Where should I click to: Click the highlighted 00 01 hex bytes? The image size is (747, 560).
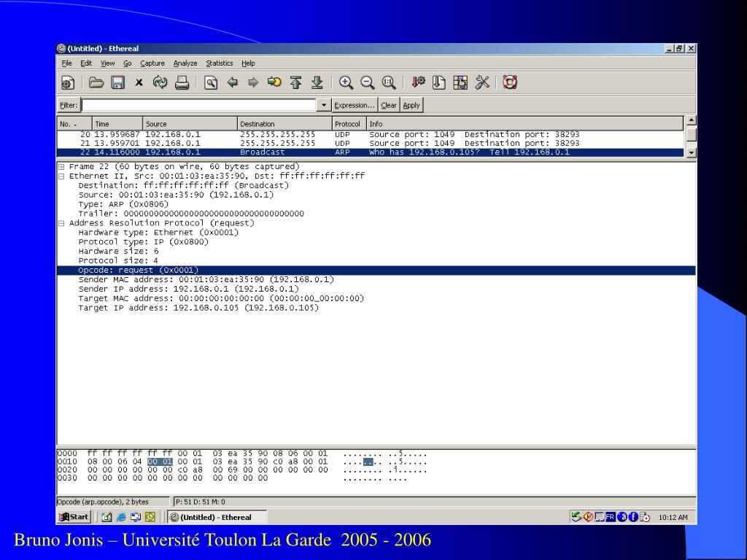click(160, 462)
